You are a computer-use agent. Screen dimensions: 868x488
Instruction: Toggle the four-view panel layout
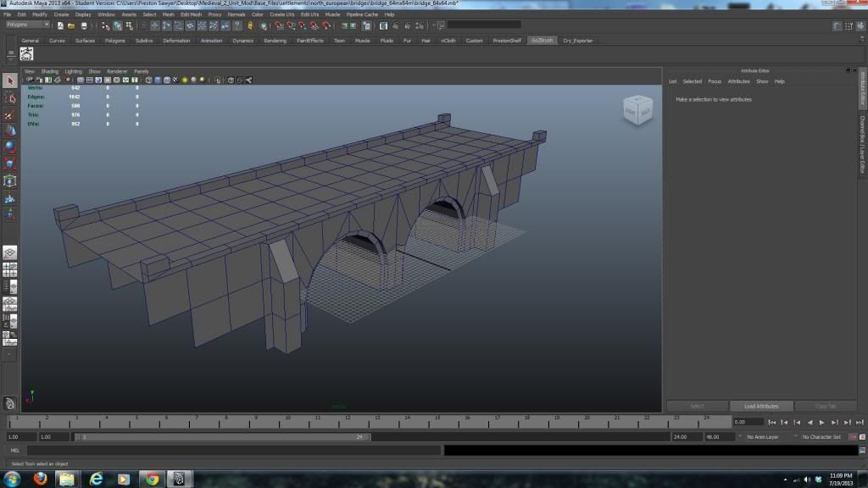9,270
